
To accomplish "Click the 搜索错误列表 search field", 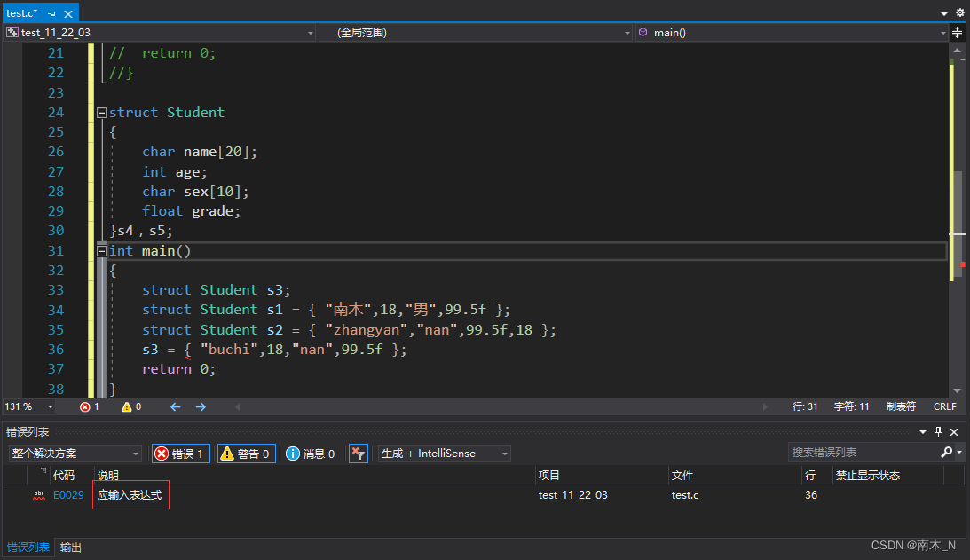I will [864, 453].
